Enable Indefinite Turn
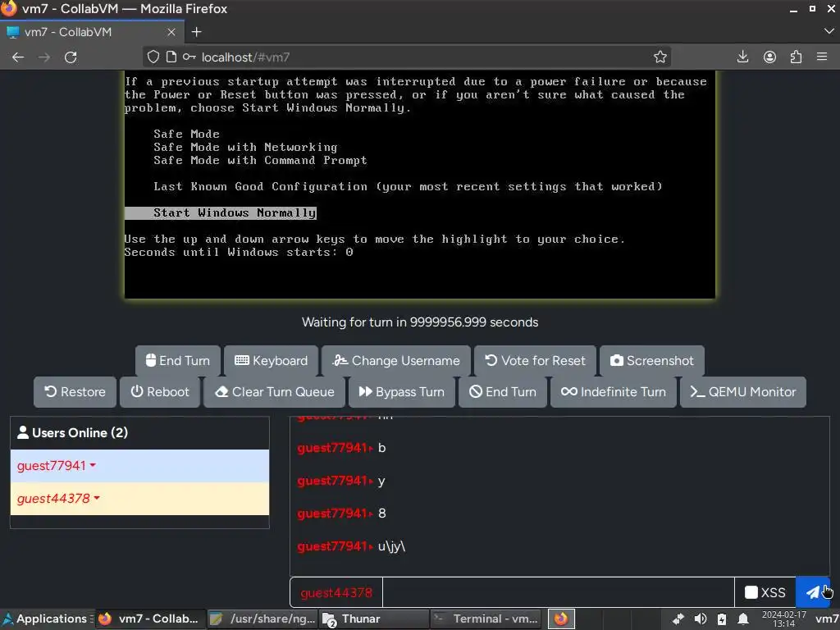The width and height of the screenshot is (840, 630). click(614, 391)
